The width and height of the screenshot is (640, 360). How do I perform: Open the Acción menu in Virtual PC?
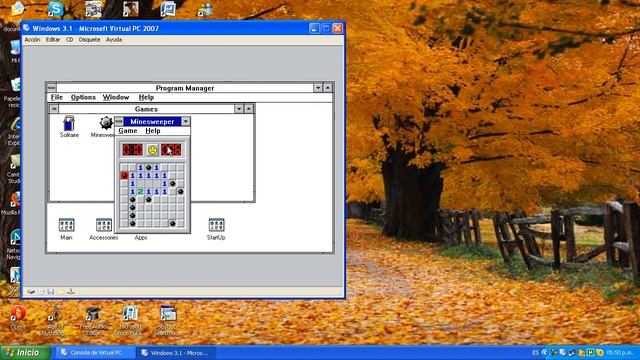click(32, 40)
